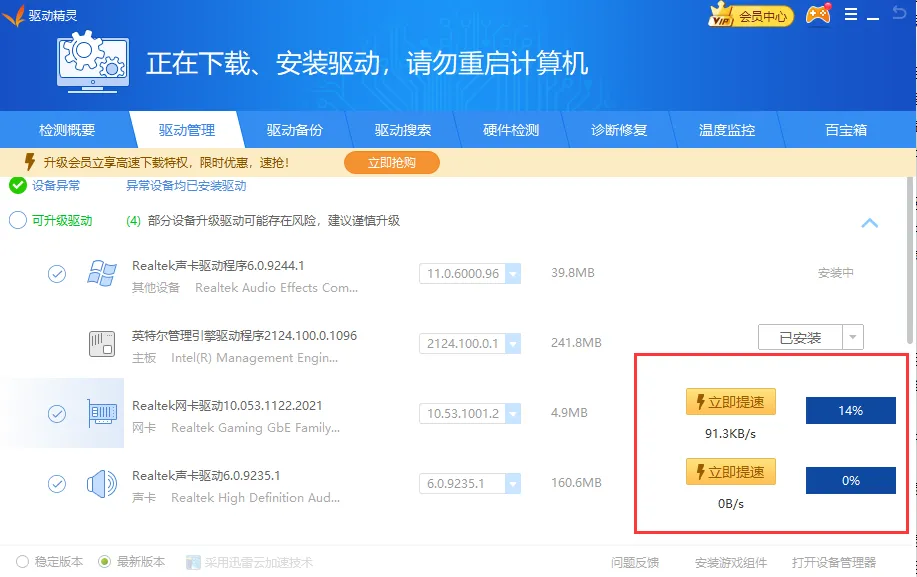The image size is (917, 577).
Task: Click the 160.6MB file size text
Action: (576, 483)
